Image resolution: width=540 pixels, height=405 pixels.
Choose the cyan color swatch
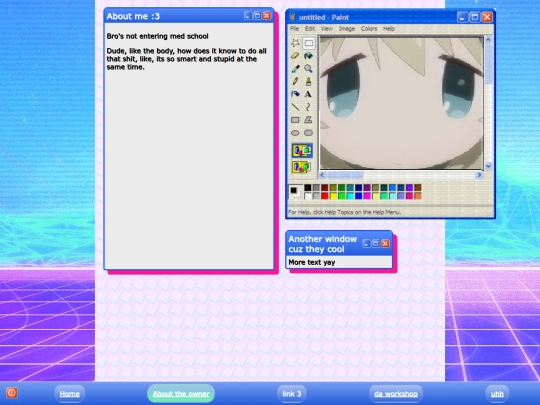(x=350, y=196)
